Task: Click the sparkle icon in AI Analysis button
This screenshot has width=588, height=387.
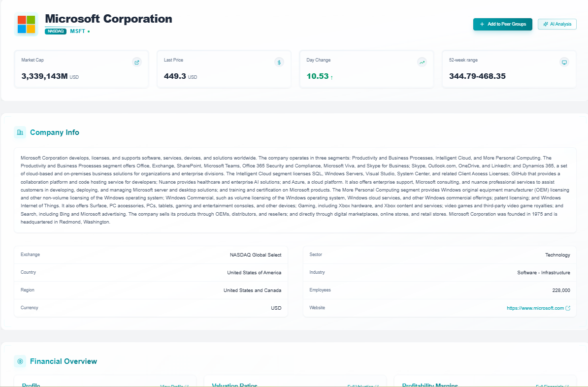Action: point(546,24)
